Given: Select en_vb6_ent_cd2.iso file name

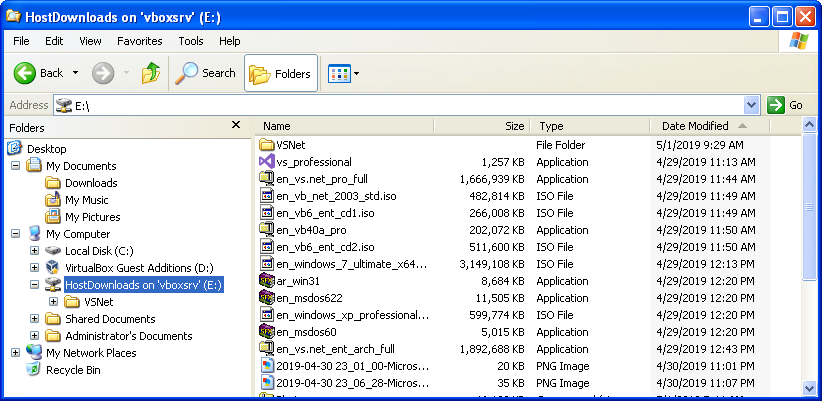Looking at the screenshot, I should pyautogui.click(x=325, y=247).
